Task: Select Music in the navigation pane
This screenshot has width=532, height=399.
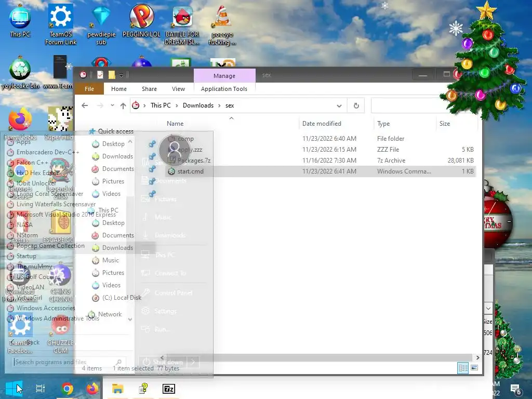Action: click(111, 260)
